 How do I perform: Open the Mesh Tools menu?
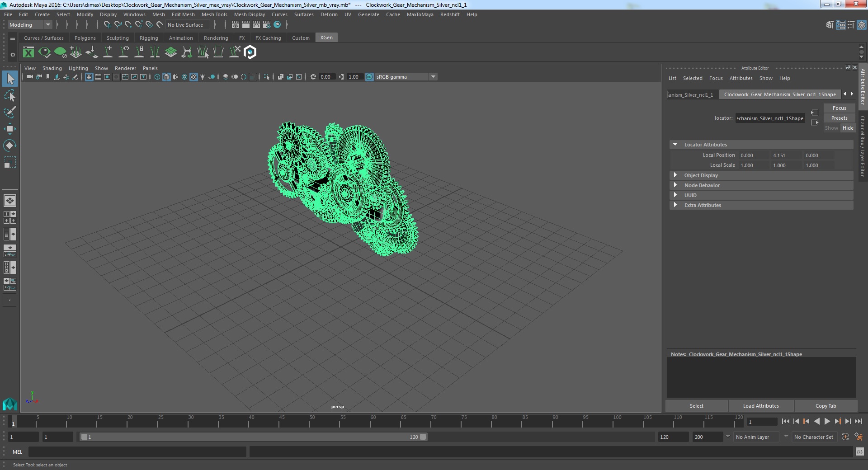click(x=214, y=14)
